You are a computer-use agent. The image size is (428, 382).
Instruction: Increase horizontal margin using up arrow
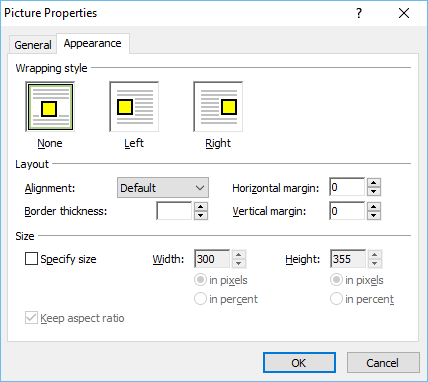pos(374,183)
